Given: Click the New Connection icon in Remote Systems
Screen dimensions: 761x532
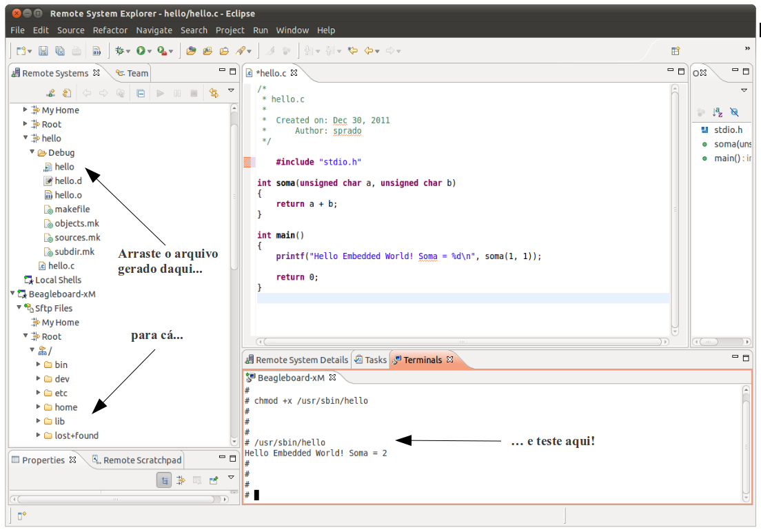Looking at the screenshot, I should pos(50,93).
